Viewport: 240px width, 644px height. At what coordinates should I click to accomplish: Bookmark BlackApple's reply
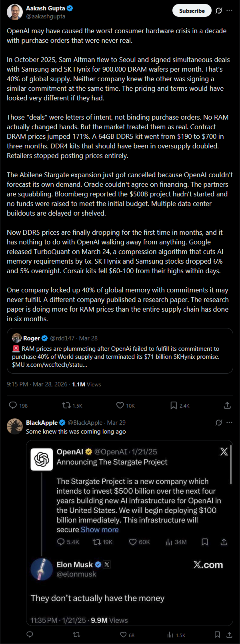(x=217, y=634)
